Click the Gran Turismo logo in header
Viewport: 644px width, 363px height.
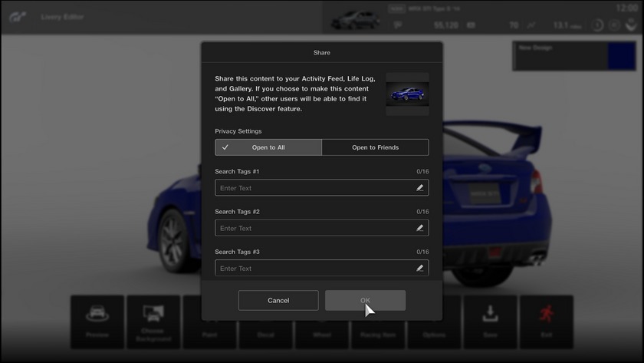tap(17, 16)
